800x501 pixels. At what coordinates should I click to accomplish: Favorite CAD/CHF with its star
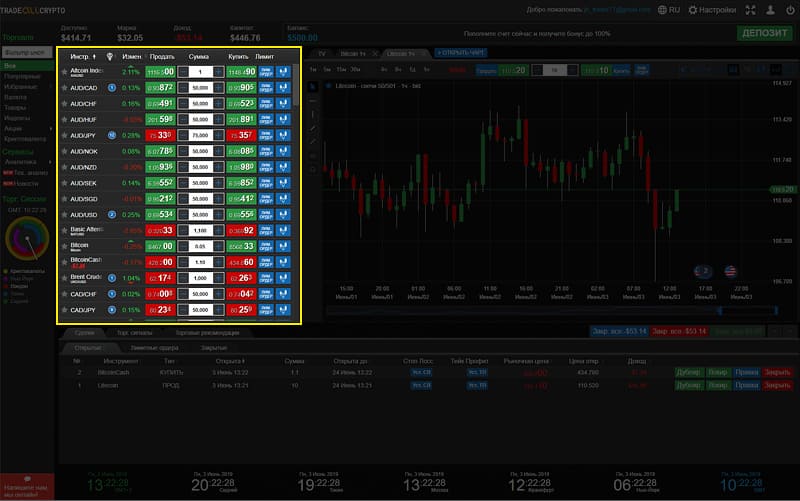tap(64, 294)
